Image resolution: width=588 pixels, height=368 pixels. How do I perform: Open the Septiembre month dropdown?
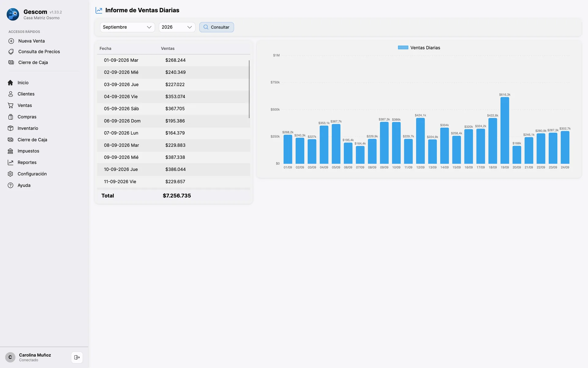tap(127, 27)
